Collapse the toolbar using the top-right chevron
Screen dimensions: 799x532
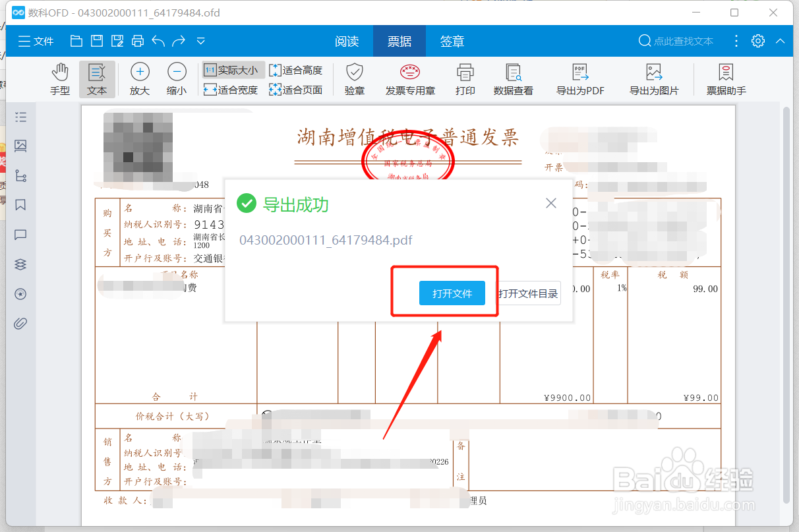click(x=780, y=40)
